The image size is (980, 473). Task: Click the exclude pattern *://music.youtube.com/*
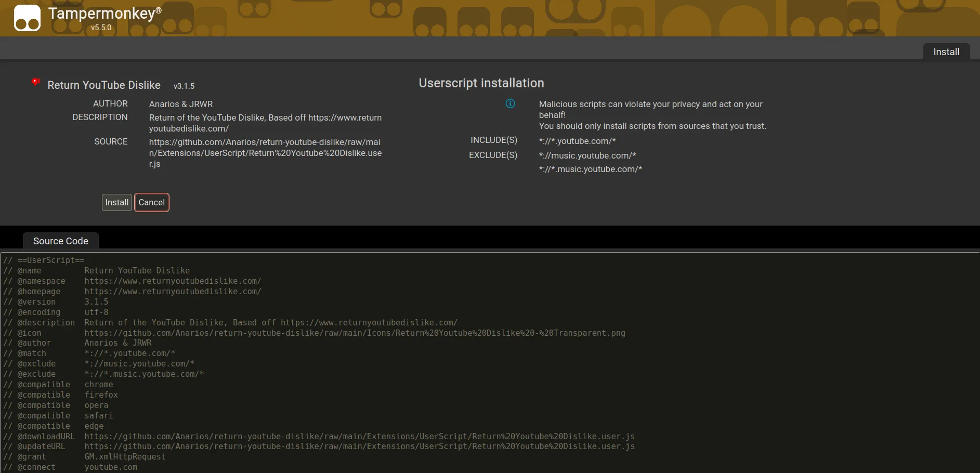tap(587, 155)
